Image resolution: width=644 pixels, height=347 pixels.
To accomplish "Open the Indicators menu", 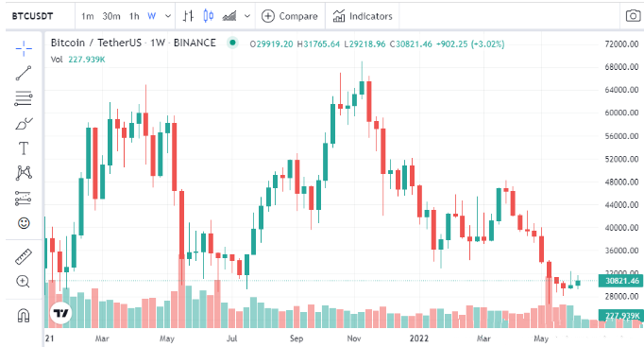I will tap(363, 16).
